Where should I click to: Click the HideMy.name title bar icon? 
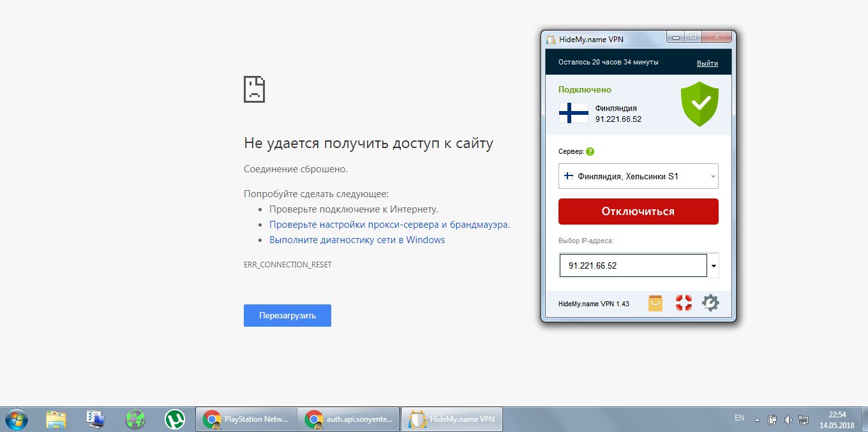[551, 39]
